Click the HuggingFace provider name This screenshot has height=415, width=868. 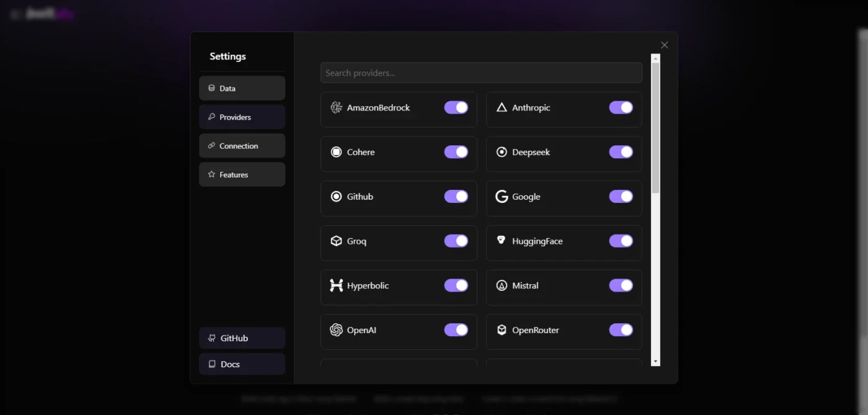[537, 241]
